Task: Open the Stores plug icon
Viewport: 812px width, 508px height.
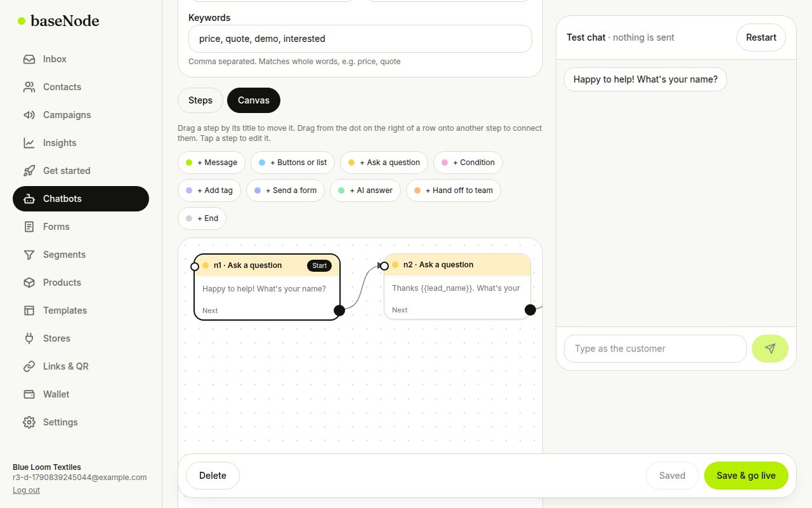Action: tap(29, 338)
